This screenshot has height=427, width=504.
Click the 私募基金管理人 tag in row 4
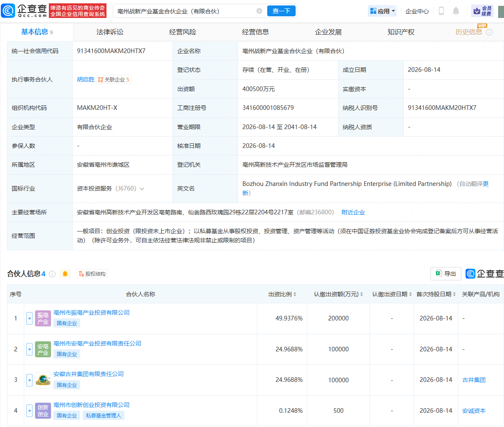pyautogui.click(x=104, y=415)
